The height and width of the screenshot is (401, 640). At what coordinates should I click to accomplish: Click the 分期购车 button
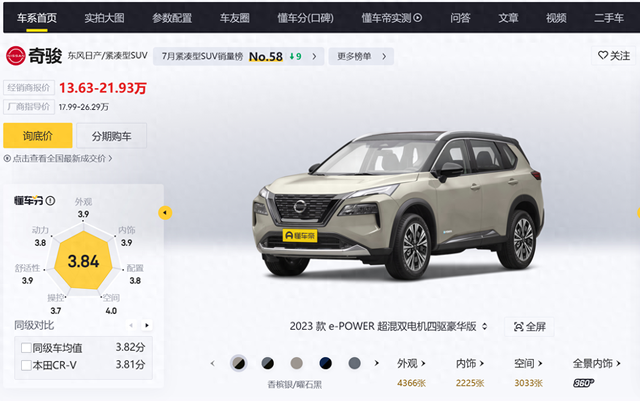pos(111,136)
